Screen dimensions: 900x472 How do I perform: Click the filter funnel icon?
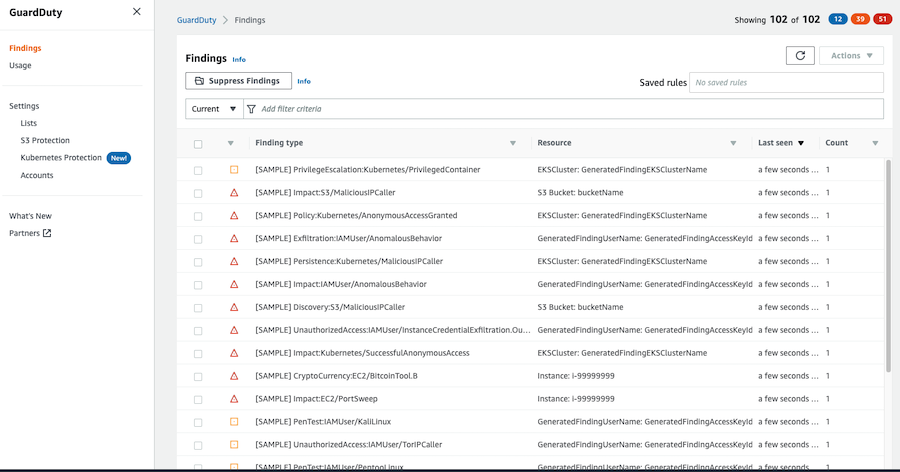(x=251, y=109)
